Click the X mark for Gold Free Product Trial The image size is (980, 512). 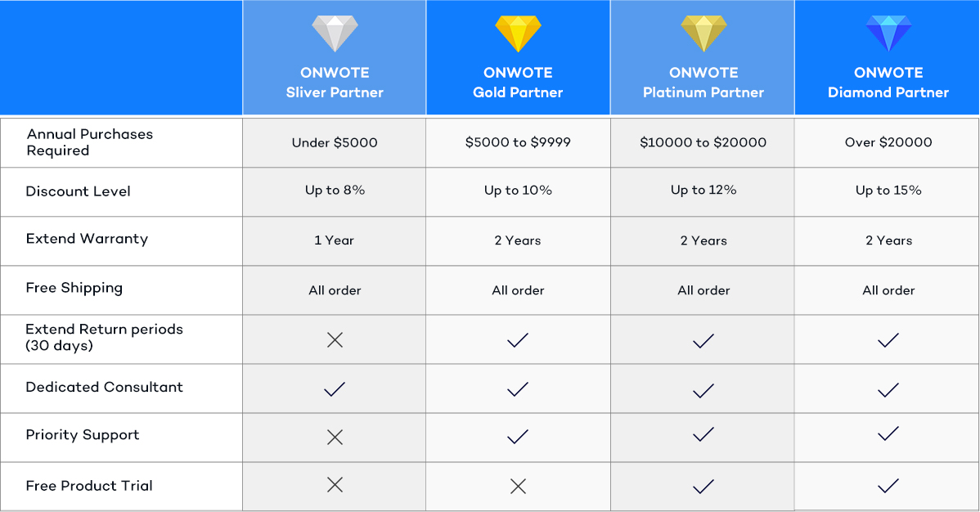(x=518, y=487)
